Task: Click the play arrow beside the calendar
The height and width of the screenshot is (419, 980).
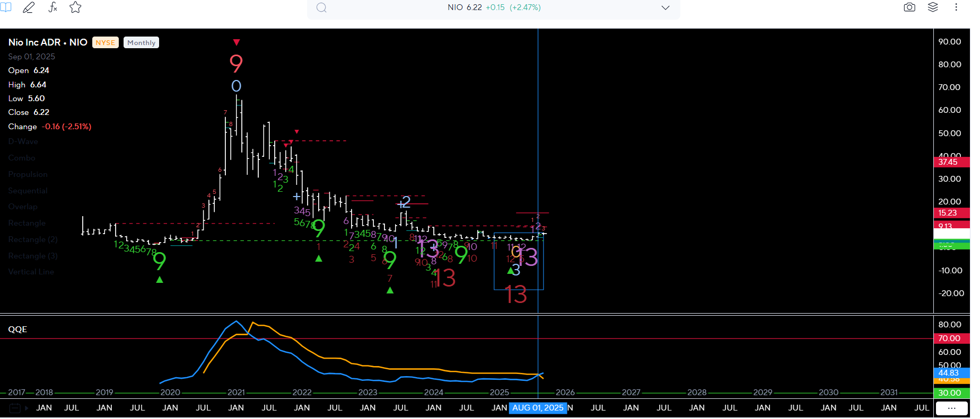Action: pos(27,408)
